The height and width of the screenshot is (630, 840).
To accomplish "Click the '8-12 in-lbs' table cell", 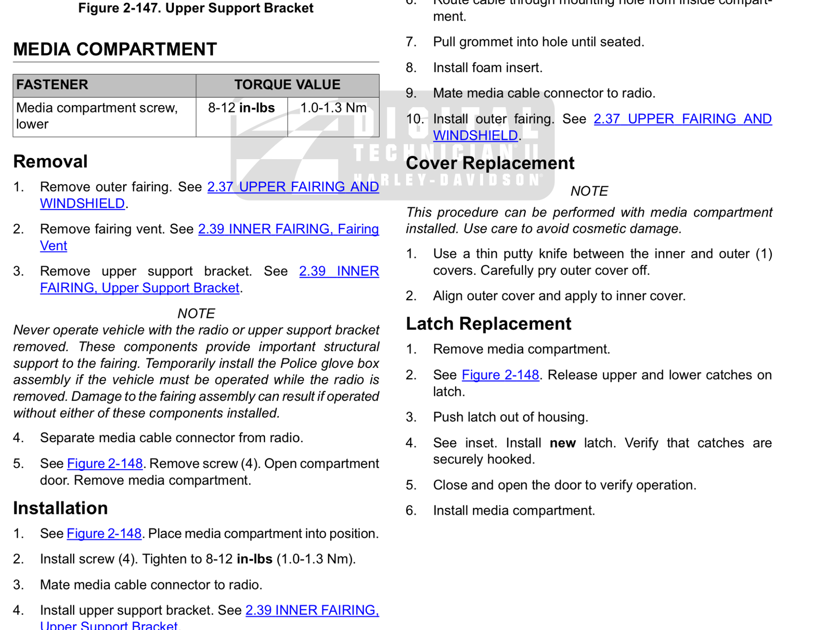I will click(241, 108).
